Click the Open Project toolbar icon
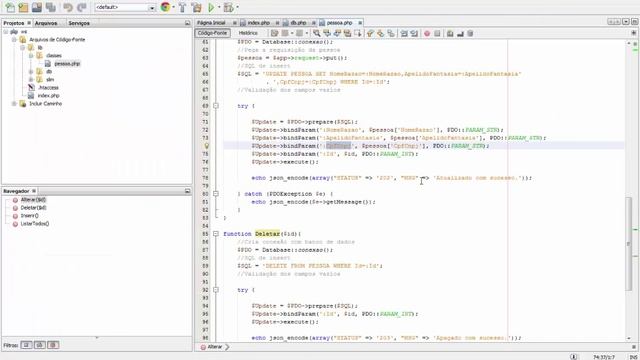640x360 pixels. tap(37, 7)
